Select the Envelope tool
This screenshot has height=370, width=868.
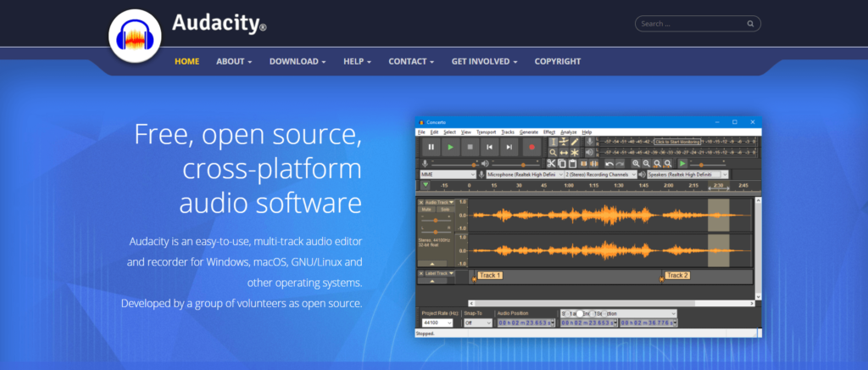(x=564, y=142)
